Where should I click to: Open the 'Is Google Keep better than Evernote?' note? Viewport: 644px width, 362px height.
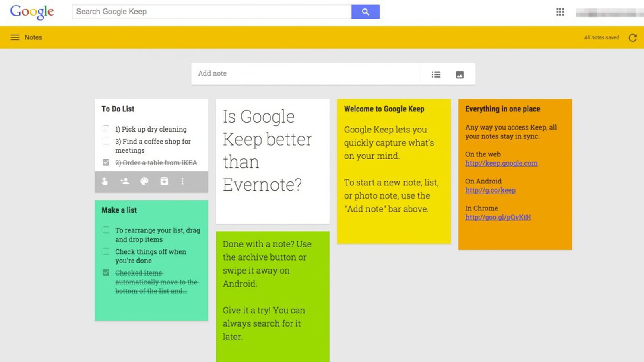pyautogui.click(x=272, y=161)
